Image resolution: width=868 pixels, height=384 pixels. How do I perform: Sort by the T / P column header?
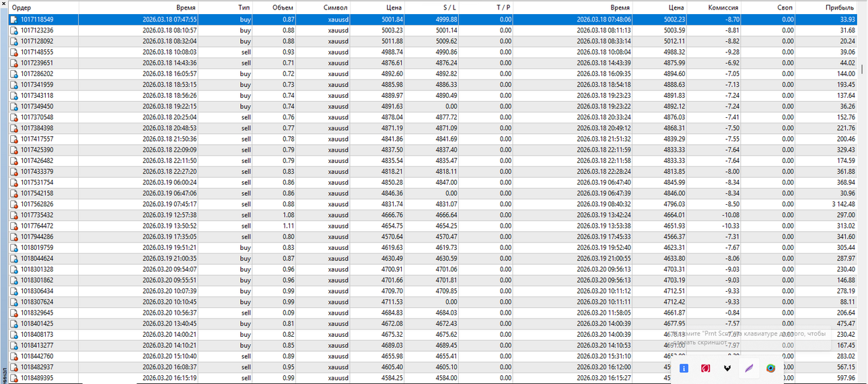tap(503, 7)
